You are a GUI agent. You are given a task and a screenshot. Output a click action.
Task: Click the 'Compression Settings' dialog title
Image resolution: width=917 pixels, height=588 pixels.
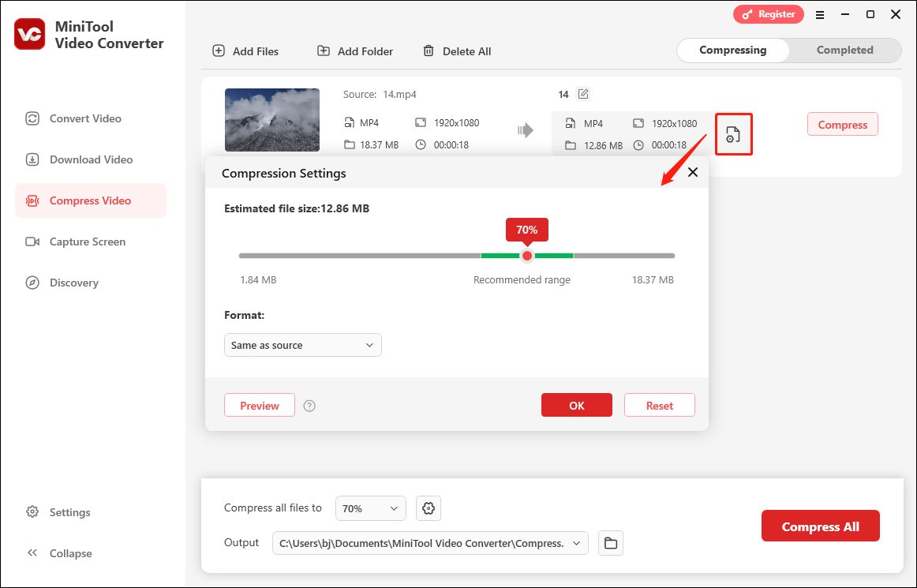pyautogui.click(x=283, y=173)
